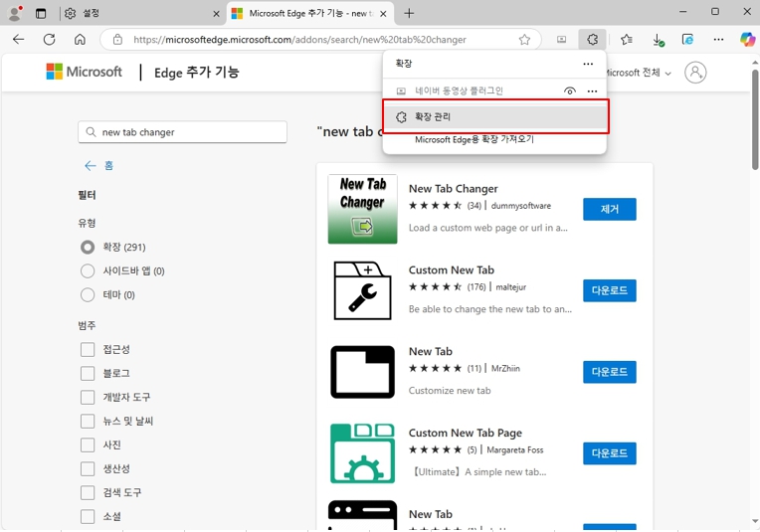This screenshot has height=532, width=760.
Task: Click the vertical page scrollbar thumb
Action: (755, 119)
